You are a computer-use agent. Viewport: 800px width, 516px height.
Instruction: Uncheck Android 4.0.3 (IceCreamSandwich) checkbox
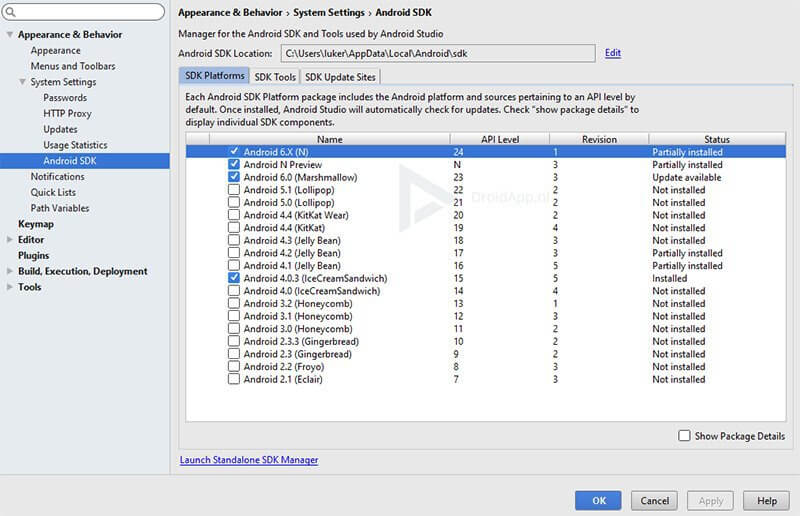click(x=233, y=278)
